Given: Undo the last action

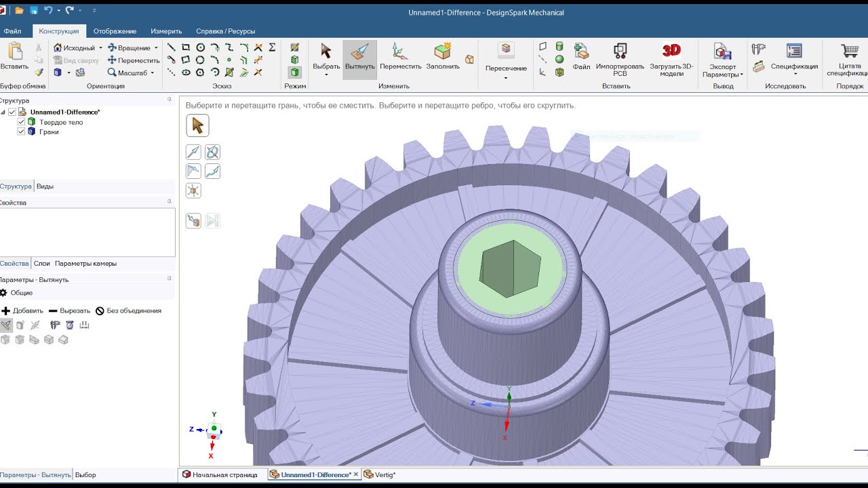Looking at the screenshot, I should pos(48,11).
